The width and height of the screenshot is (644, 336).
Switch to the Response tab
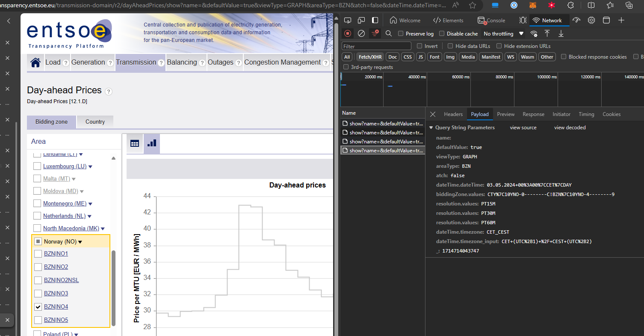[533, 114]
